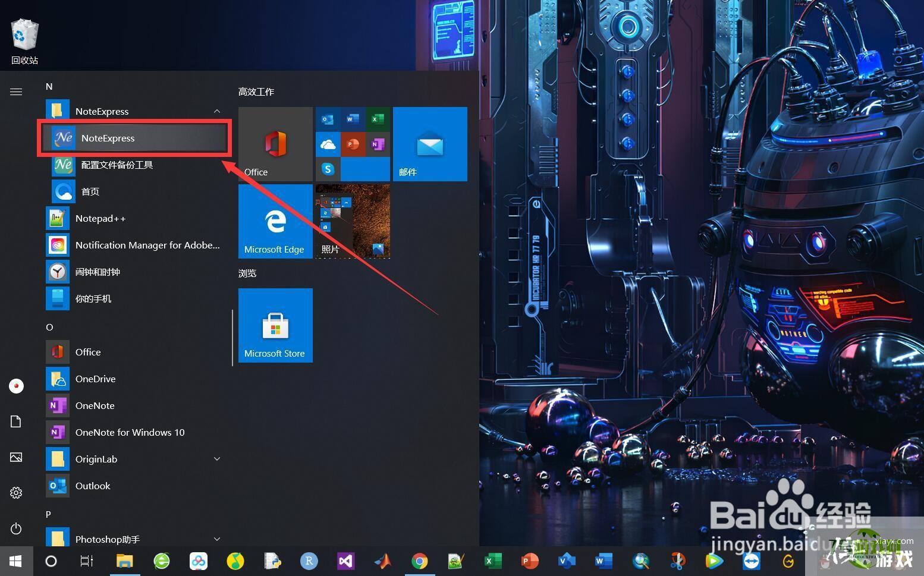The image size is (924, 576).
Task: Click the letter N group header
Action: pyautogui.click(x=49, y=87)
